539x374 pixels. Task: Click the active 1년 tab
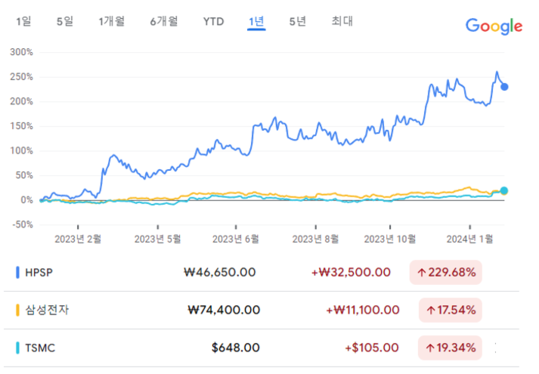point(256,22)
